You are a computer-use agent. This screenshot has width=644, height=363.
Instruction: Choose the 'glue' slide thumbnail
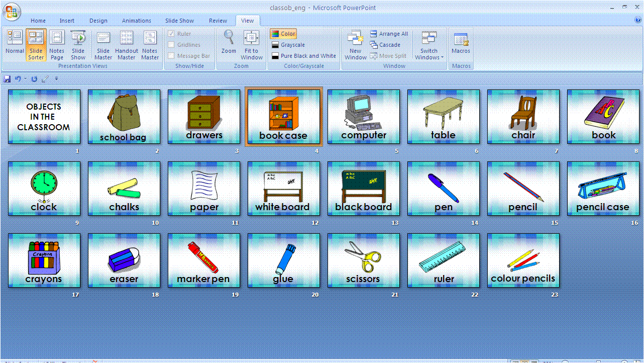coord(284,260)
